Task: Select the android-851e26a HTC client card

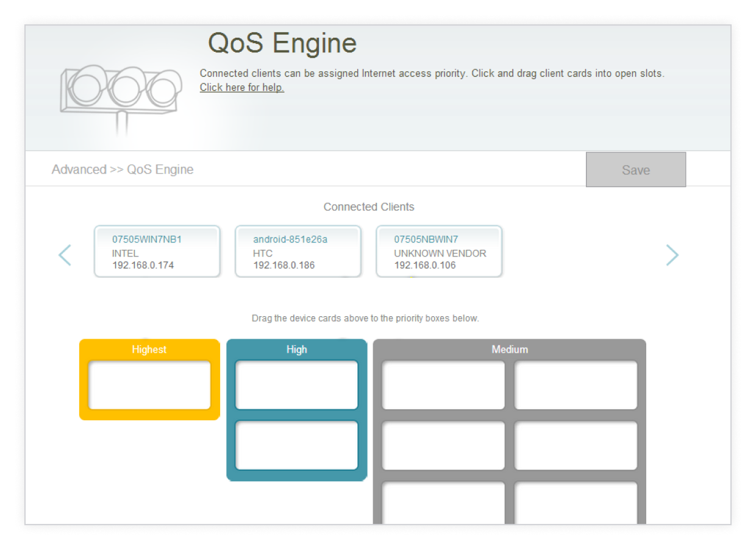Action: click(x=298, y=252)
